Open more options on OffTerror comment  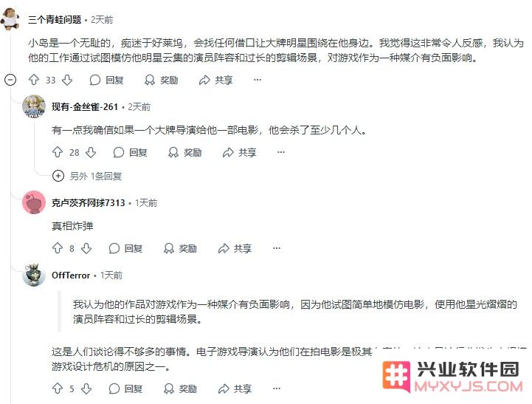[x=277, y=388]
